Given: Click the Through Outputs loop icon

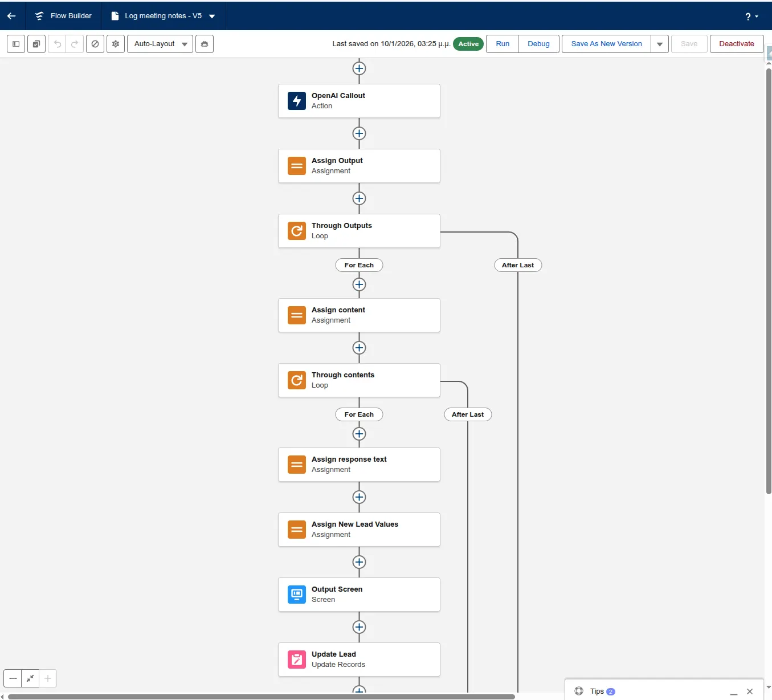Looking at the screenshot, I should point(296,231).
